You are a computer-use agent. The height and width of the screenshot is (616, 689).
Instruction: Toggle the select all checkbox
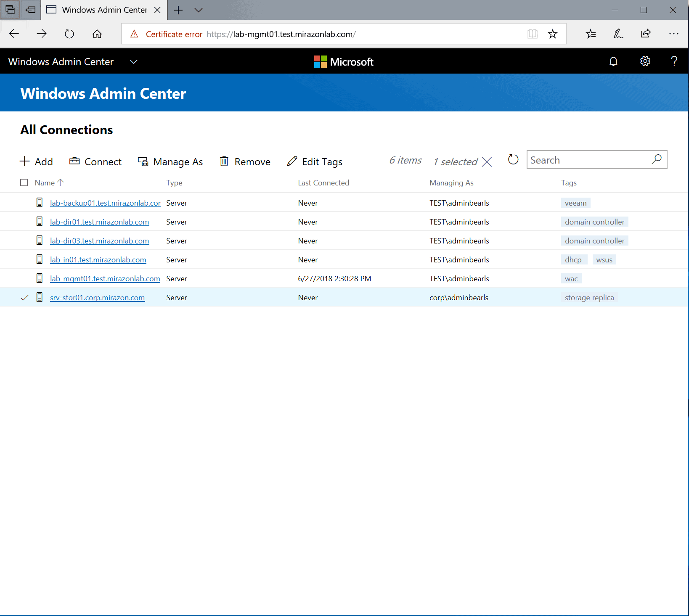[x=24, y=182]
